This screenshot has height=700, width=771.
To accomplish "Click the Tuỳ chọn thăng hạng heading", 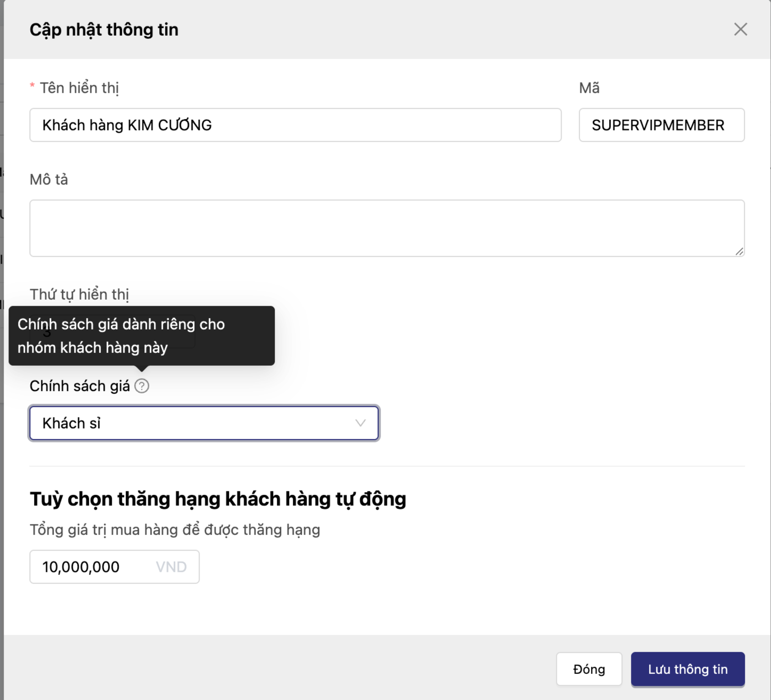I will click(218, 499).
